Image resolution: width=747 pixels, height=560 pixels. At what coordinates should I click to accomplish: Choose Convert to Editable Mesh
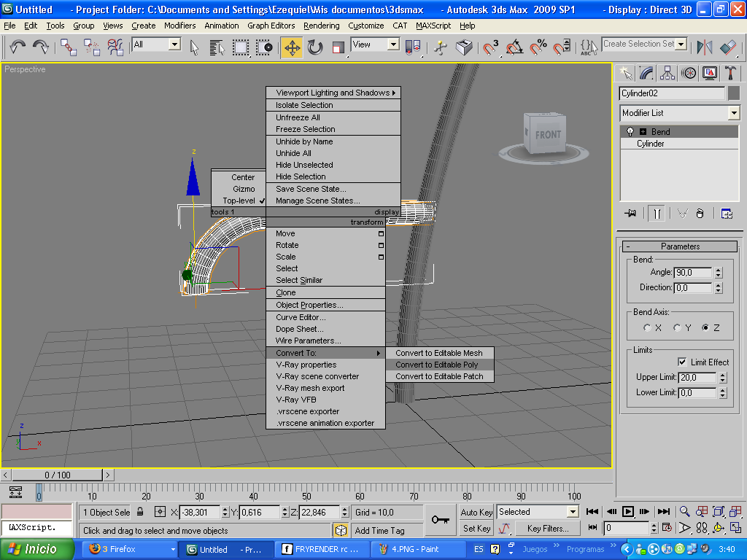440,353
